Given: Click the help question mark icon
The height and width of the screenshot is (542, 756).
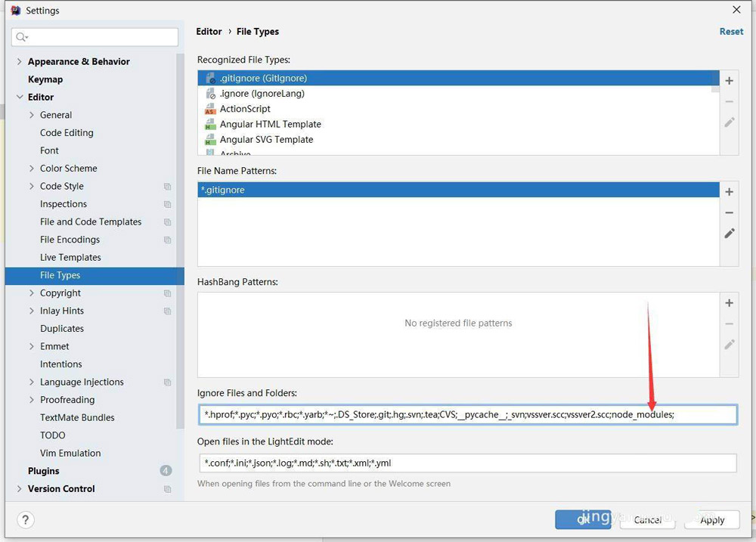Looking at the screenshot, I should 25,520.
